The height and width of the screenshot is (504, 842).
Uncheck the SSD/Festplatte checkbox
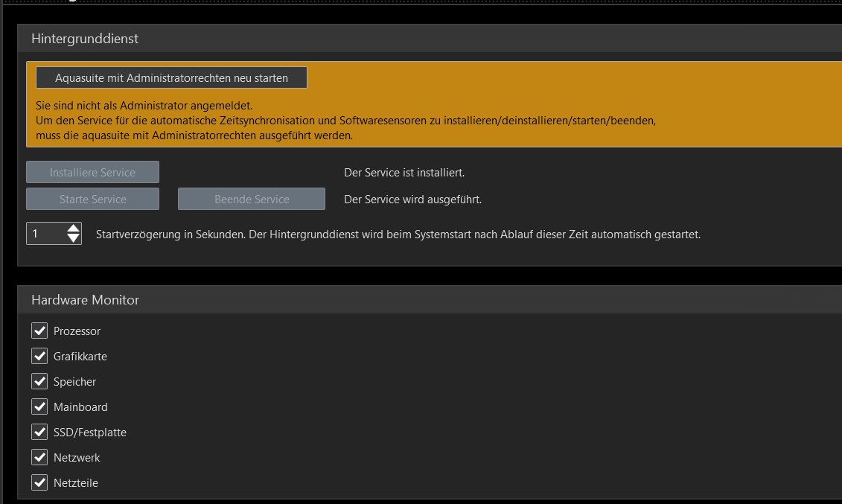pos(39,432)
